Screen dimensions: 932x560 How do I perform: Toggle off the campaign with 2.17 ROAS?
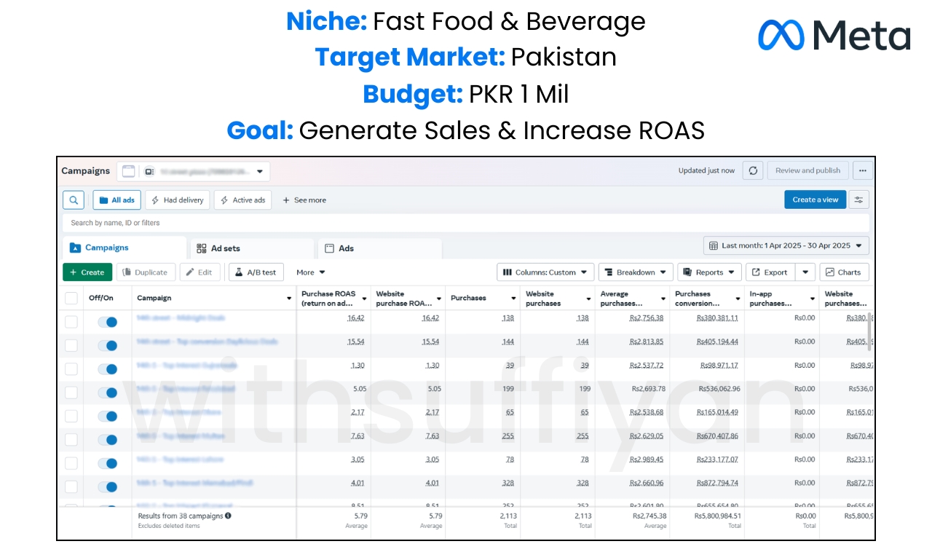pyautogui.click(x=108, y=417)
